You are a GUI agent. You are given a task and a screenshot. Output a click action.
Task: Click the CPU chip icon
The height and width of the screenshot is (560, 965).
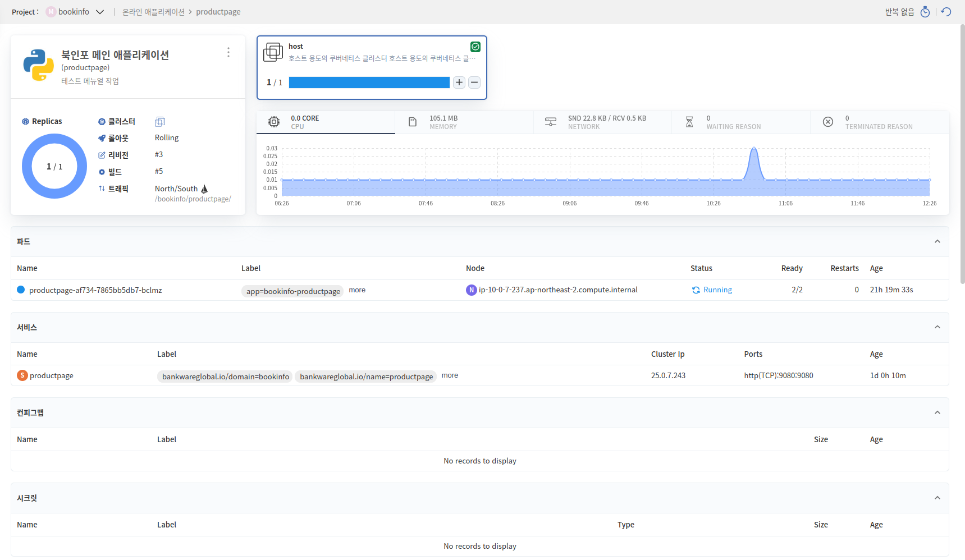(274, 122)
